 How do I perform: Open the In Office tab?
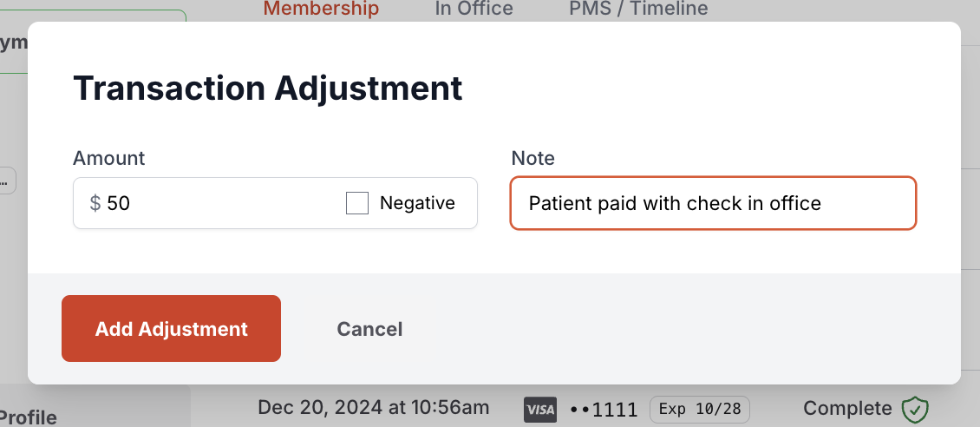(x=474, y=9)
